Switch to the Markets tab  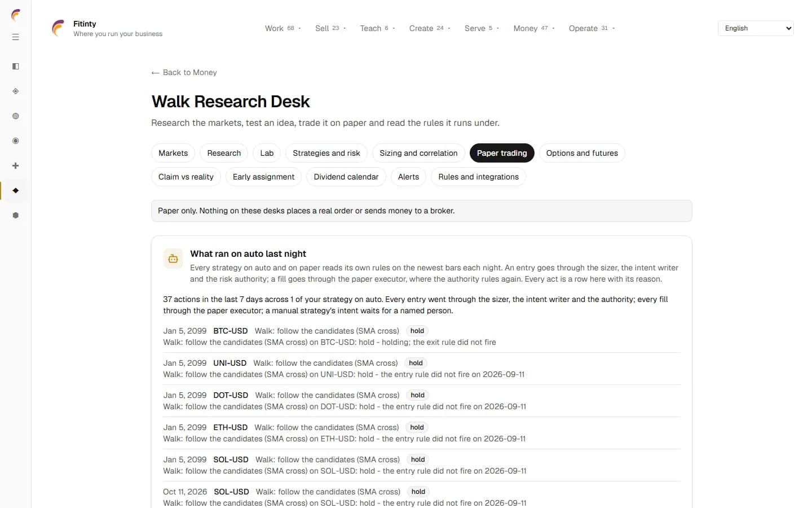(x=173, y=153)
